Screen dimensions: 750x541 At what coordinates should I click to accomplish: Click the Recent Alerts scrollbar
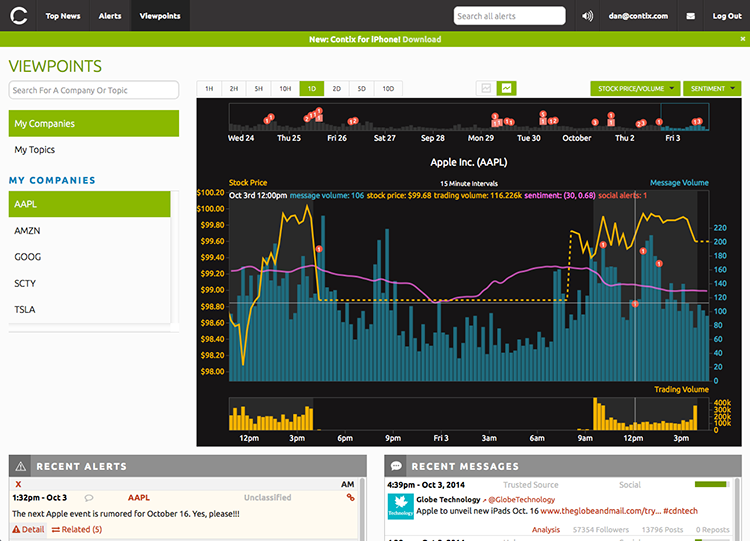tap(363, 508)
